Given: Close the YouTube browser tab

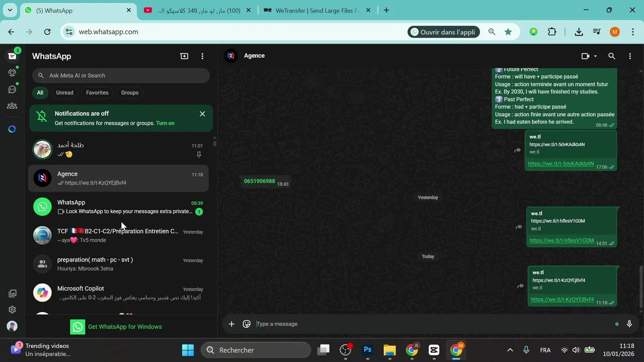Looking at the screenshot, I should click(x=248, y=10).
